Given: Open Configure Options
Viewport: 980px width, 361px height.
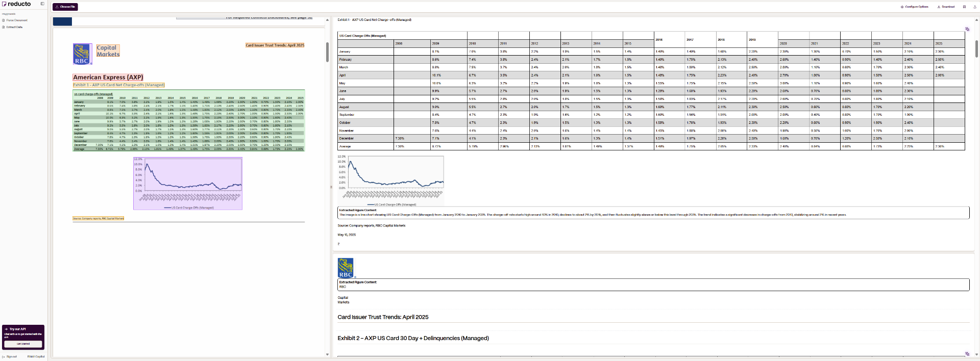Looking at the screenshot, I should [x=914, y=7].
